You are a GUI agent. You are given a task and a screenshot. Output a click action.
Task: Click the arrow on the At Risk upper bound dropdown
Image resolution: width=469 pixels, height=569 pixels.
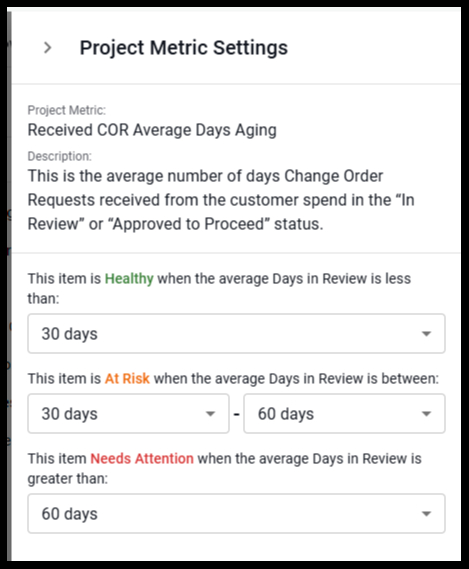tap(426, 414)
